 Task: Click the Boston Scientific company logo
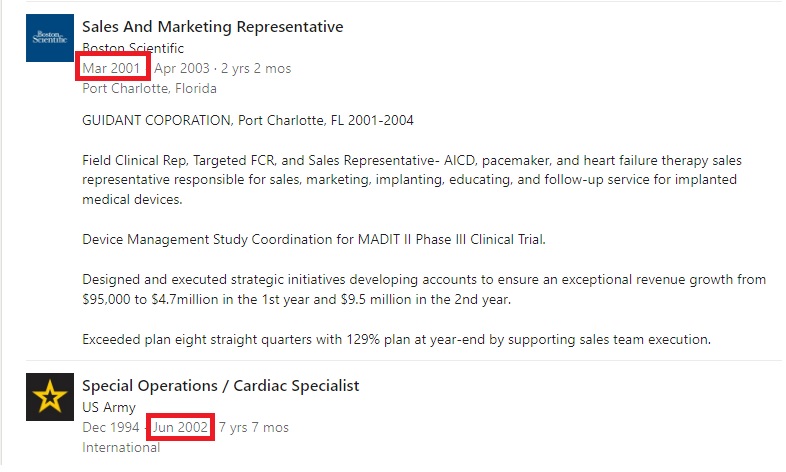50,38
